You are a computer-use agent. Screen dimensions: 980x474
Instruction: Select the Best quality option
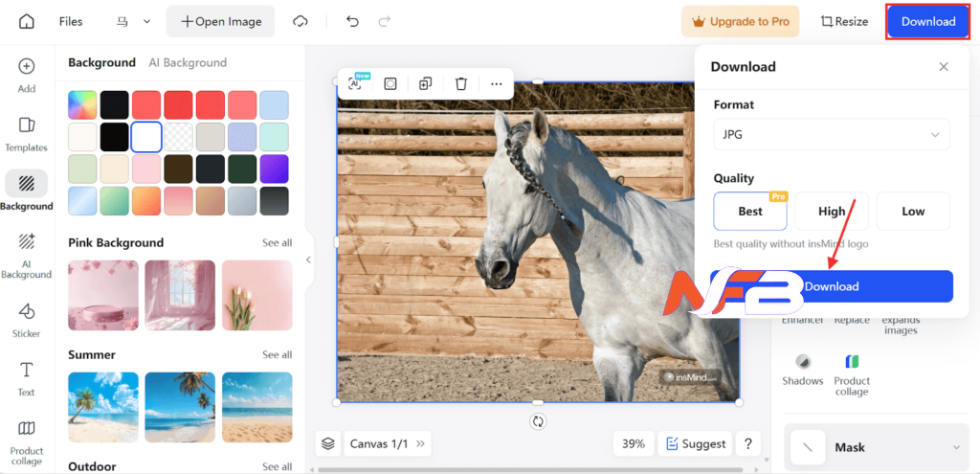(750, 212)
